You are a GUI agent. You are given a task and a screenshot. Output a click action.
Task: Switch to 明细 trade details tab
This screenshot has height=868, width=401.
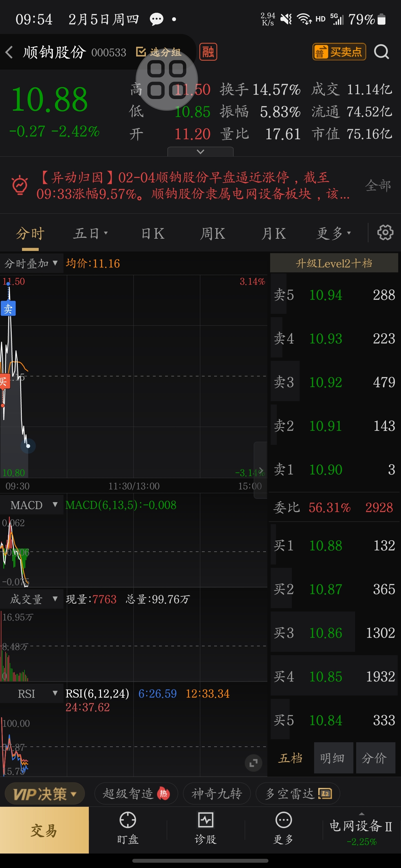(x=333, y=758)
